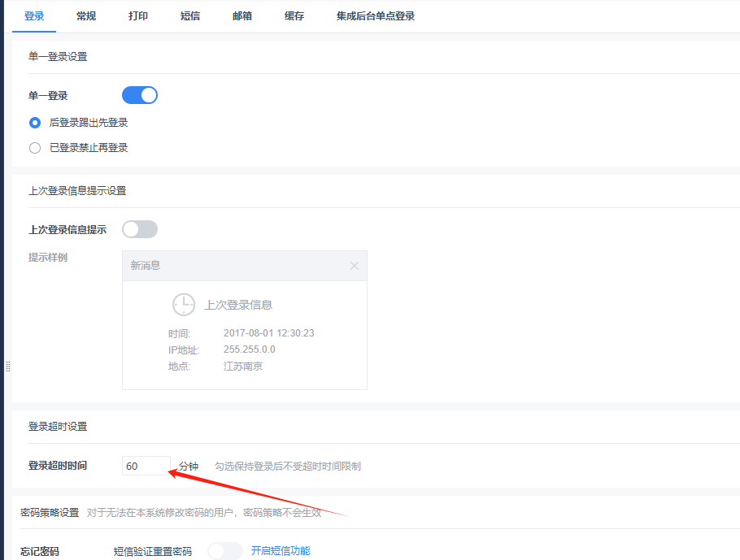Click the 登录超时时间 input field
This screenshot has width=740, height=560.
146,466
